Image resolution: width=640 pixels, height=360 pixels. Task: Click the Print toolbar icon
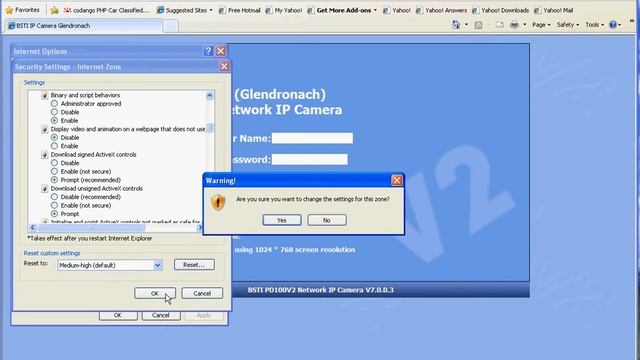pyautogui.click(x=514, y=25)
